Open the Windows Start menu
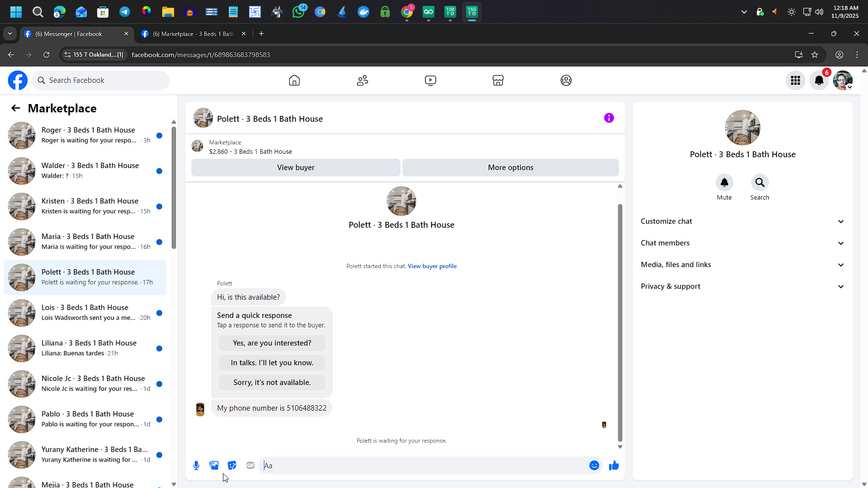Screen dimensions: 868x488 click(x=16, y=12)
